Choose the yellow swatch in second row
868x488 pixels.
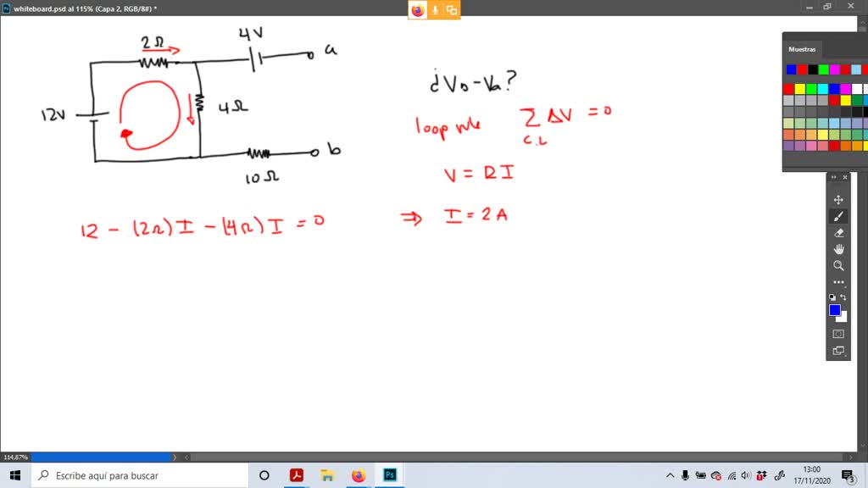click(x=800, y=89)
